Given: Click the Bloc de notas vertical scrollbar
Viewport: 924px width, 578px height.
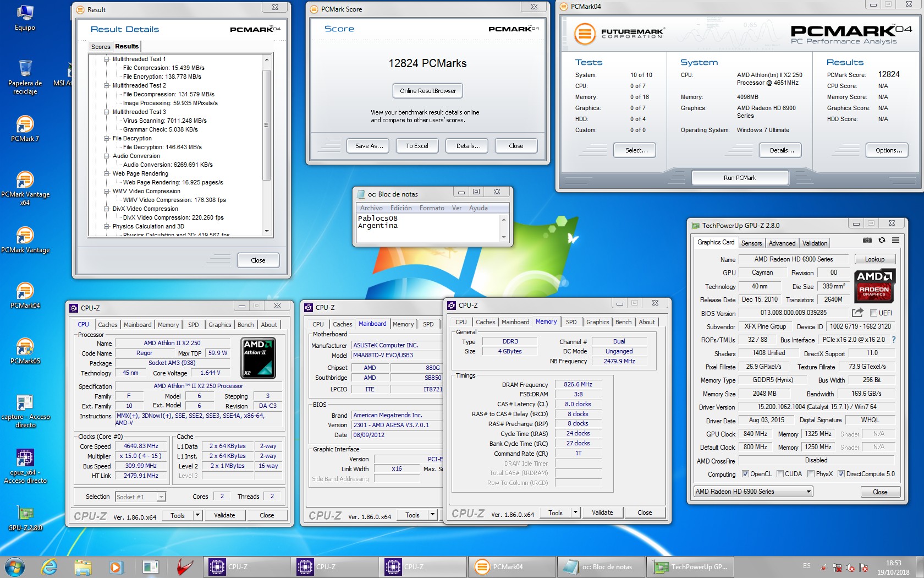Looking at the screenshot, I should pos(504,228).
